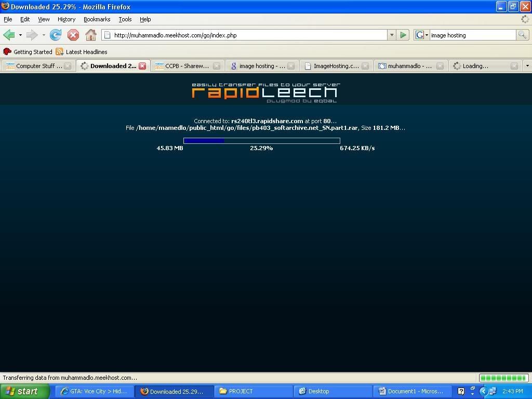Close the ImageHosting.c... tab
The image size is (532, 399).
point(365,66)
